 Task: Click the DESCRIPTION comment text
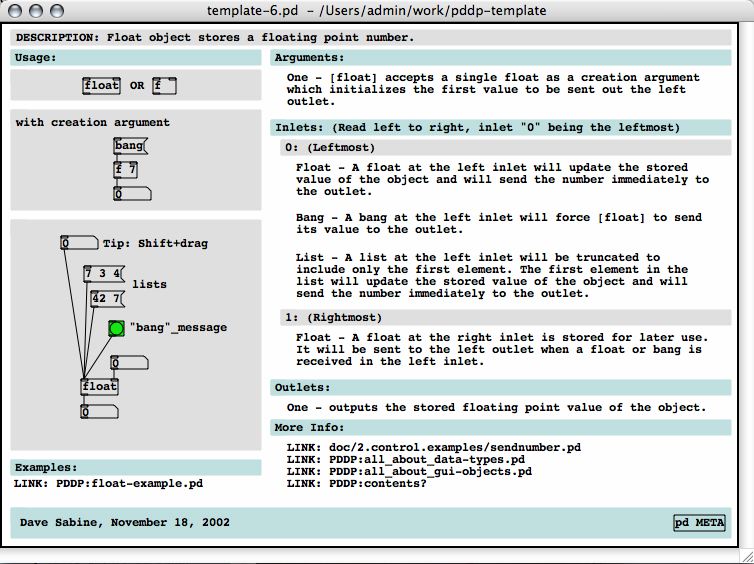pos(215,38)
